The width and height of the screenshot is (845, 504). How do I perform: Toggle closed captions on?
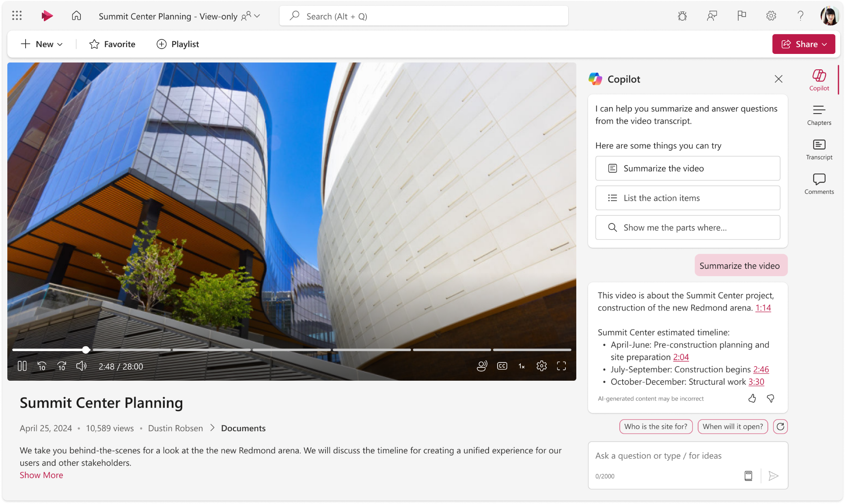(502, 366)
